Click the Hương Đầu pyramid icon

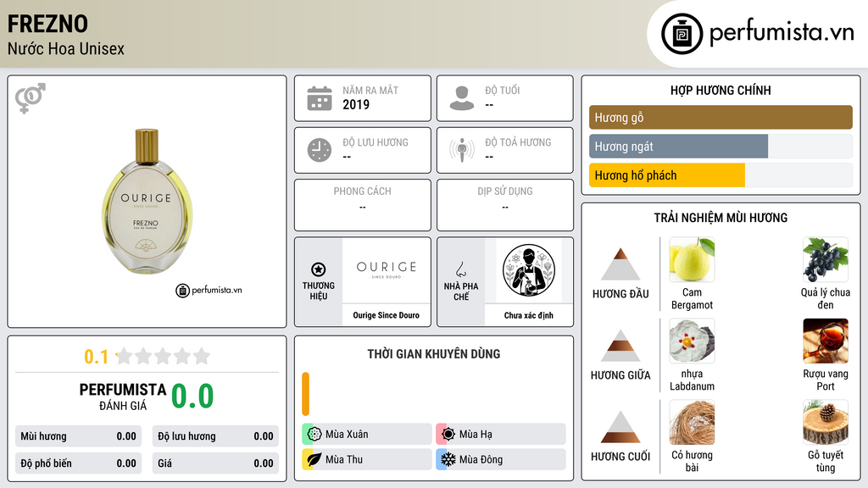coord(620,264)
